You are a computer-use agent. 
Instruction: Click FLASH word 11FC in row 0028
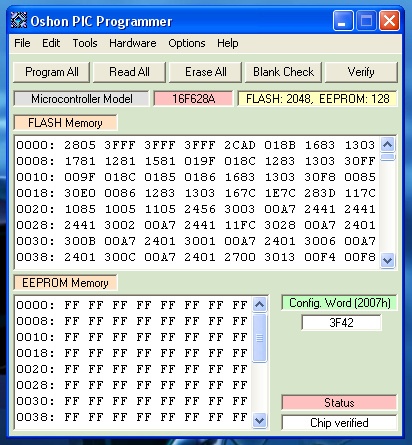(x=240, y=225)
